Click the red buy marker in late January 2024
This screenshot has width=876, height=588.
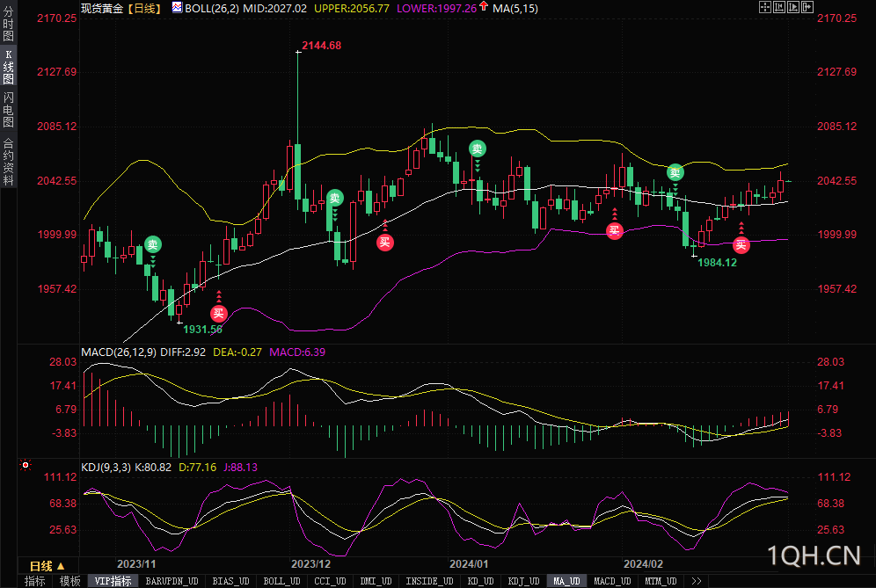pyautogui.click(x=615, y=230)
